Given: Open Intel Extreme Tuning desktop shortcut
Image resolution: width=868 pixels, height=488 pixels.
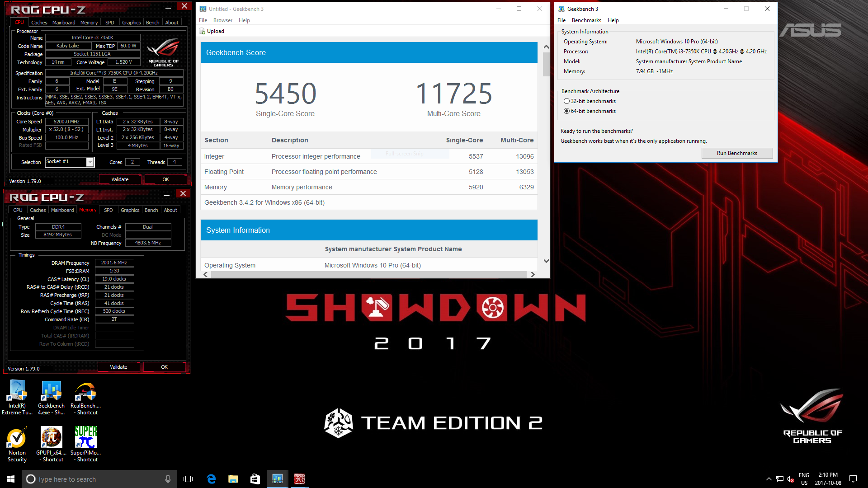Looking at the screenshot, I should coord(17,398).
